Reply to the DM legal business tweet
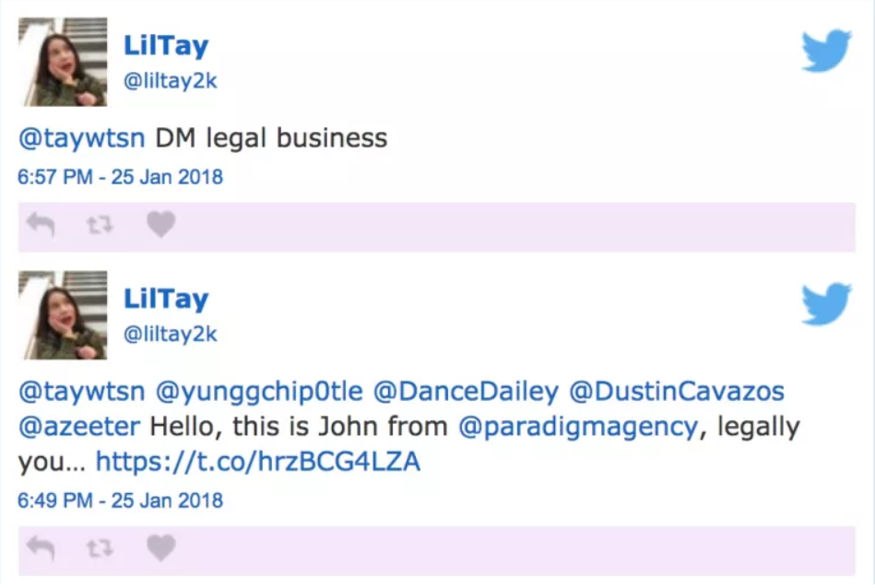This screenshot has height=588, width=875. tap(41, 225)
